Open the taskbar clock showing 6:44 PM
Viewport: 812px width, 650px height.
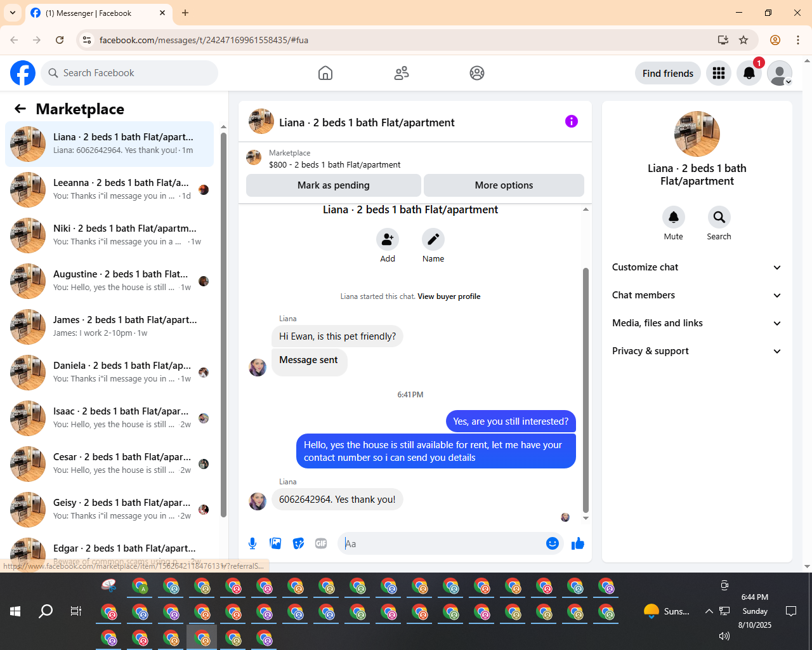pyautogui.click(x=755, y=611)
